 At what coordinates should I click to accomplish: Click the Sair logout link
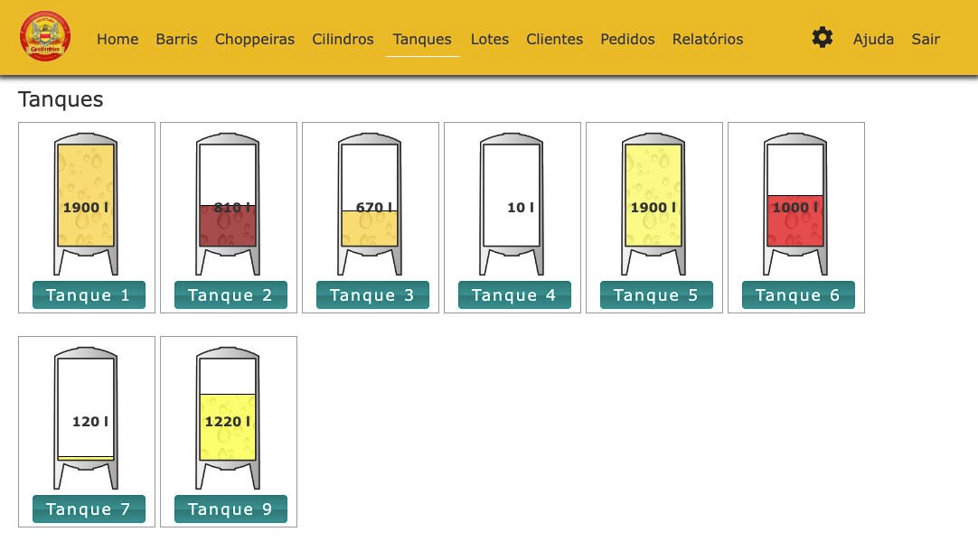tap(926, 39)
